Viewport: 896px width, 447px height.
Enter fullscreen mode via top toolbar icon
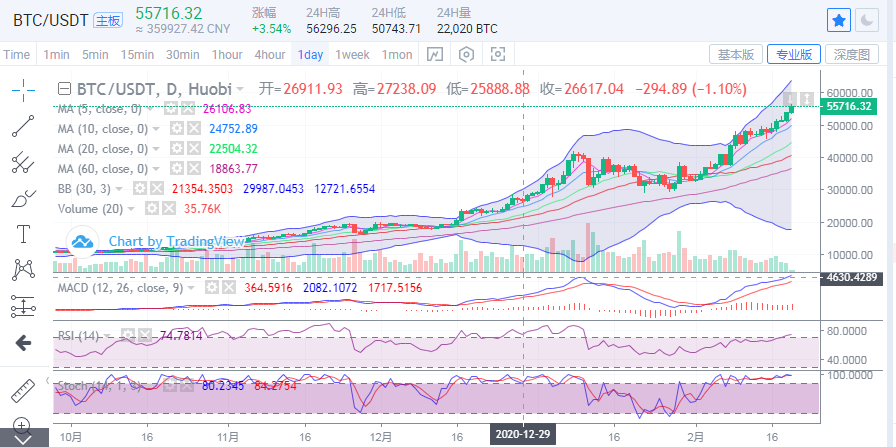(x=498, y=54)
